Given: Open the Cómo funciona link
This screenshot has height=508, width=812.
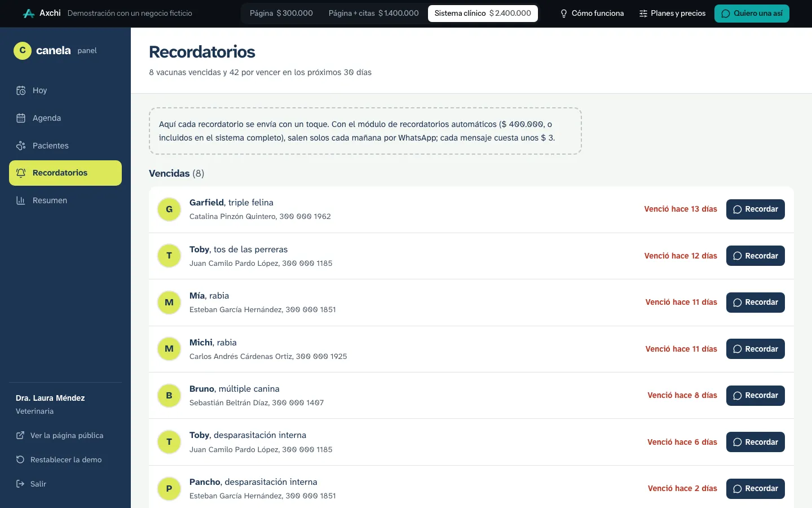Looking at the screenshot, I should pos(592,14).
